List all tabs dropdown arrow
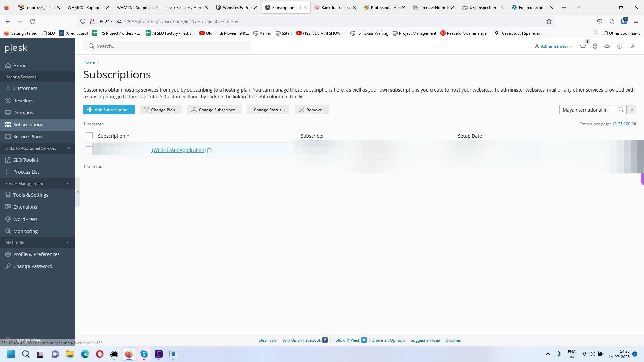 [x=577, y=7]
